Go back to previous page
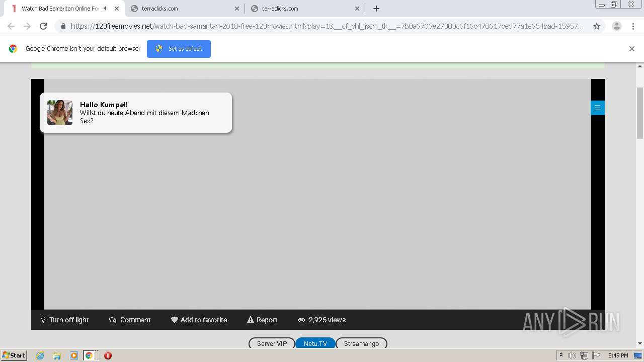 pos(11,26)
